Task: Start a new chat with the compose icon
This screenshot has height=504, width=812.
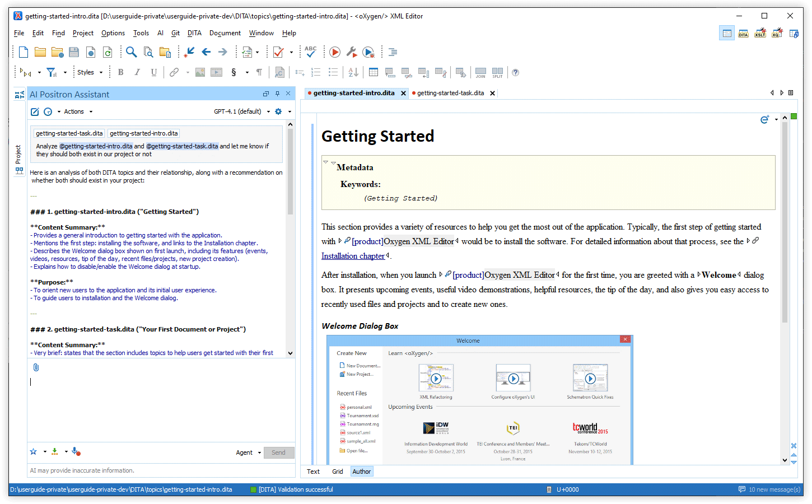Action: (35, 111)
